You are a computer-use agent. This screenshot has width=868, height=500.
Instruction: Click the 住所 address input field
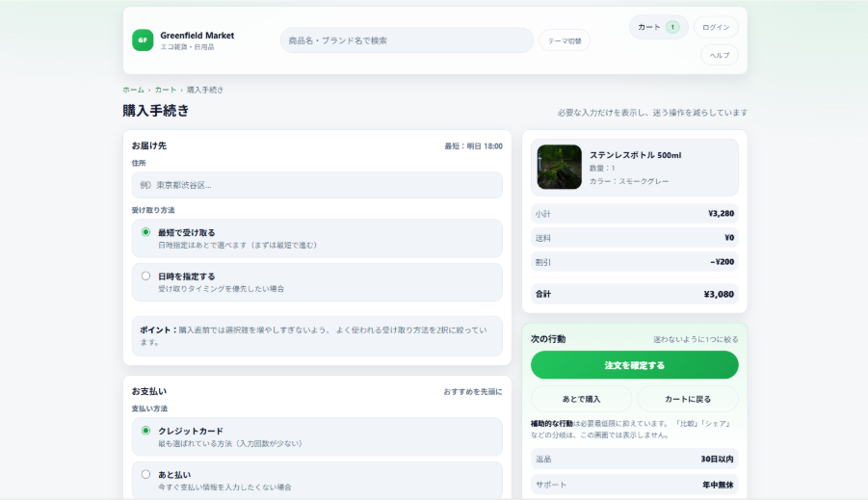(317, 185)
